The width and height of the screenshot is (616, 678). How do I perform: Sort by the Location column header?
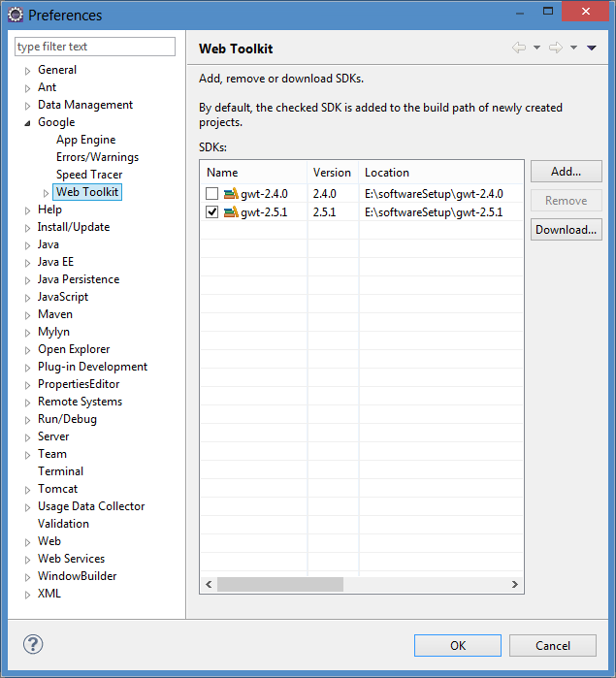tap(440, 173)
